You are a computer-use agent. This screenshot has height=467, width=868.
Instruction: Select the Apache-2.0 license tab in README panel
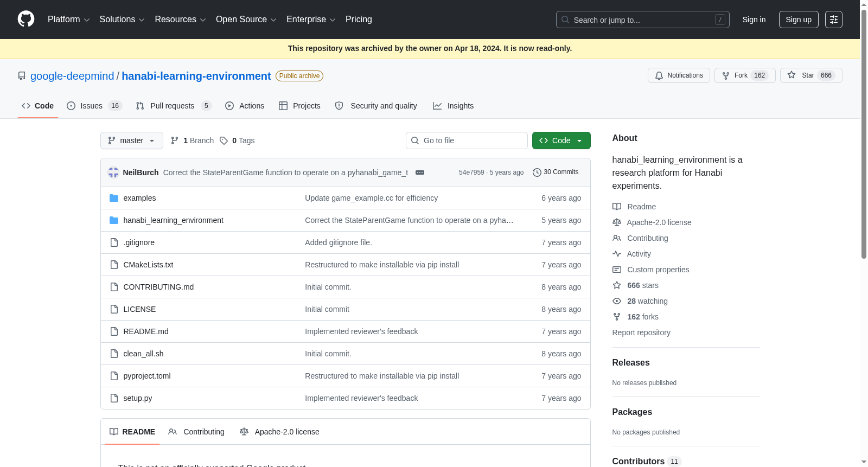[279, 432]
